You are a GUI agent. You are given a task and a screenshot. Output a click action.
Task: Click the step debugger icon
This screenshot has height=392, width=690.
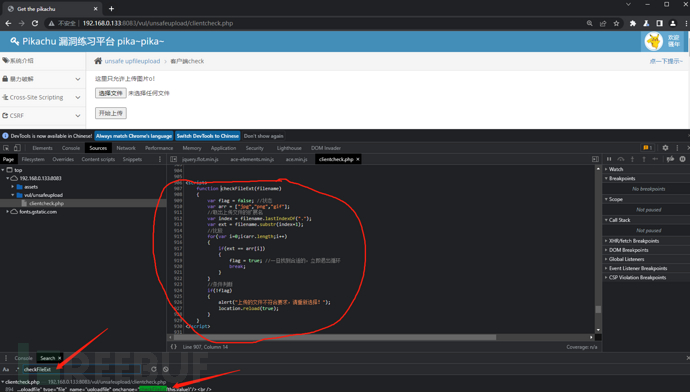click(x=655, y=159)
